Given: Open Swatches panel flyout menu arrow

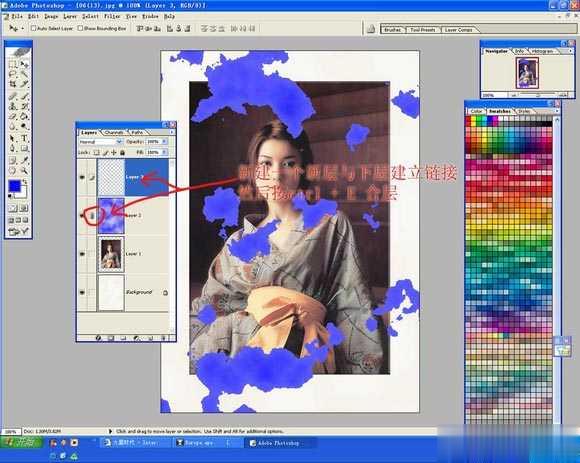Looking at the screenshot, I should (x=557, y=111).
